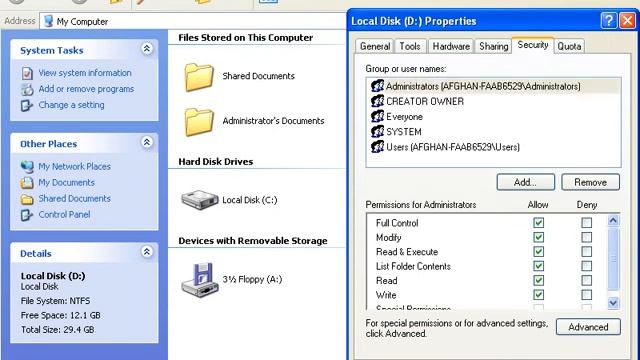This screenshot has width=640, height=360.
Task: Click the My Computer address field
Action: 193,21
